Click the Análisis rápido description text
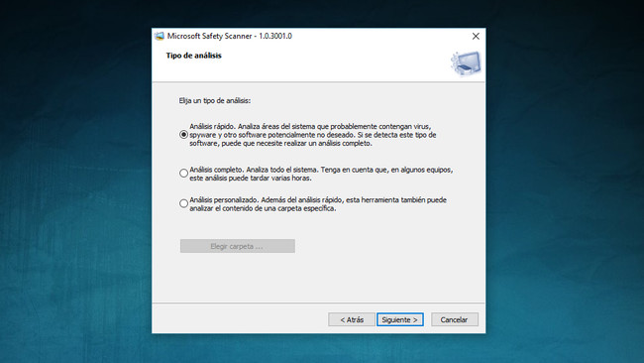644x363 pixels. coord(312,135)
